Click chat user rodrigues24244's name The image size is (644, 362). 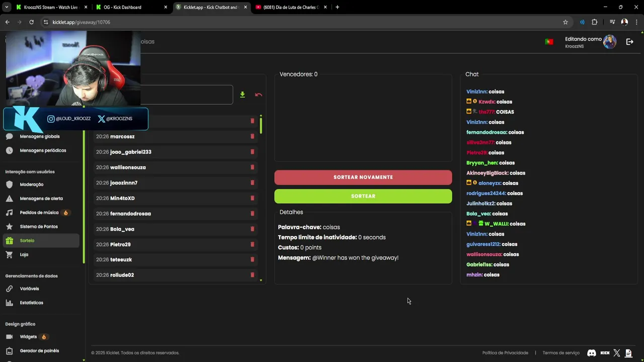click(486, 193)
